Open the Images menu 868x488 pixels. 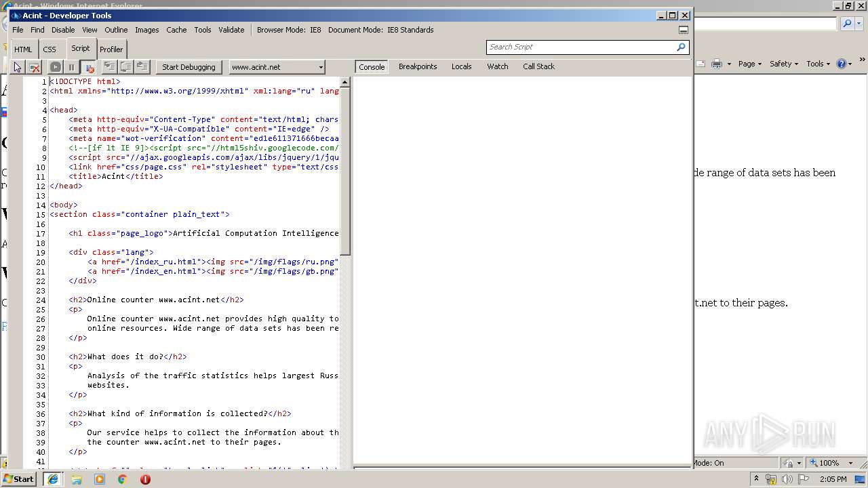[146, 30]
